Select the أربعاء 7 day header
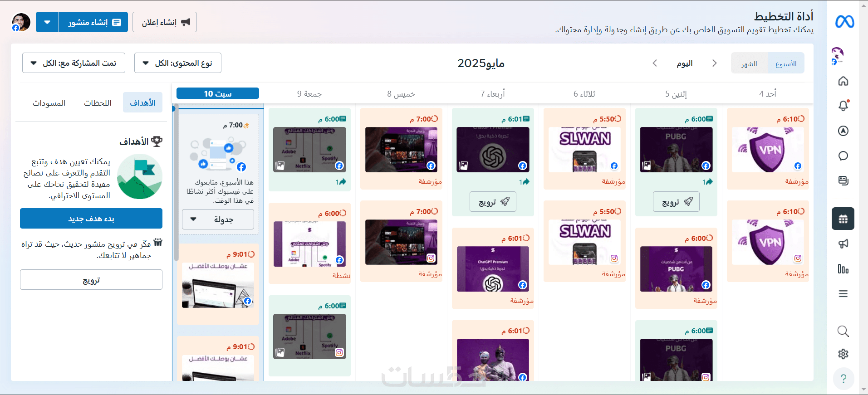Screen dimensions: 868x395 coord(493,94)
